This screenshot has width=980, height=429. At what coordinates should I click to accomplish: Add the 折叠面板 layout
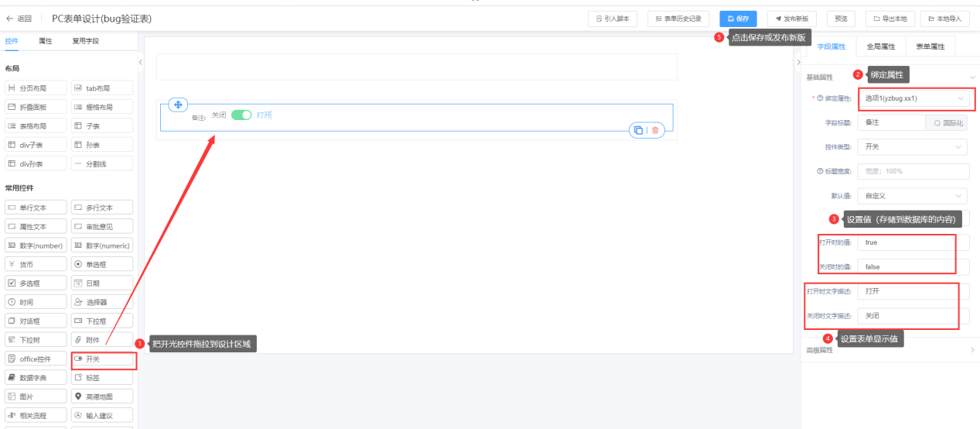36,107
